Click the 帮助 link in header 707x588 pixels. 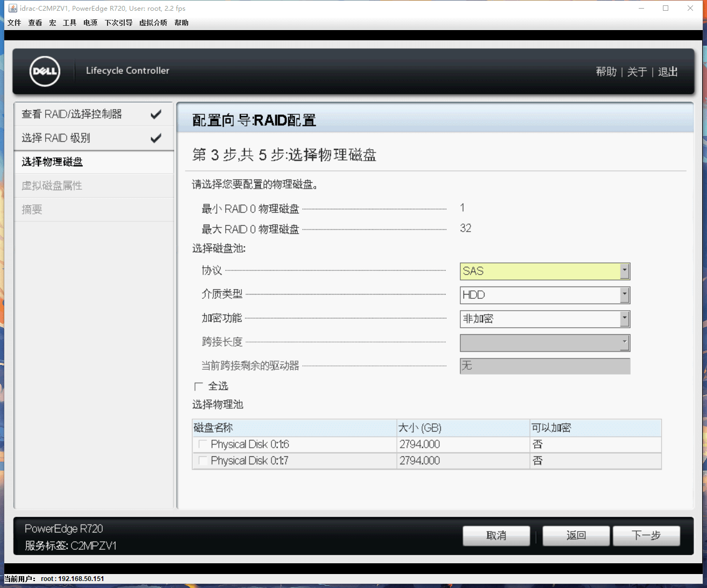tap(606, 72)
